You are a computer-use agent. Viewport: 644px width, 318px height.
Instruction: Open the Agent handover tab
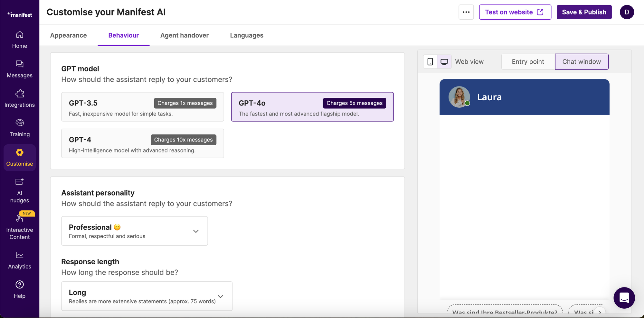pos(185,35)
